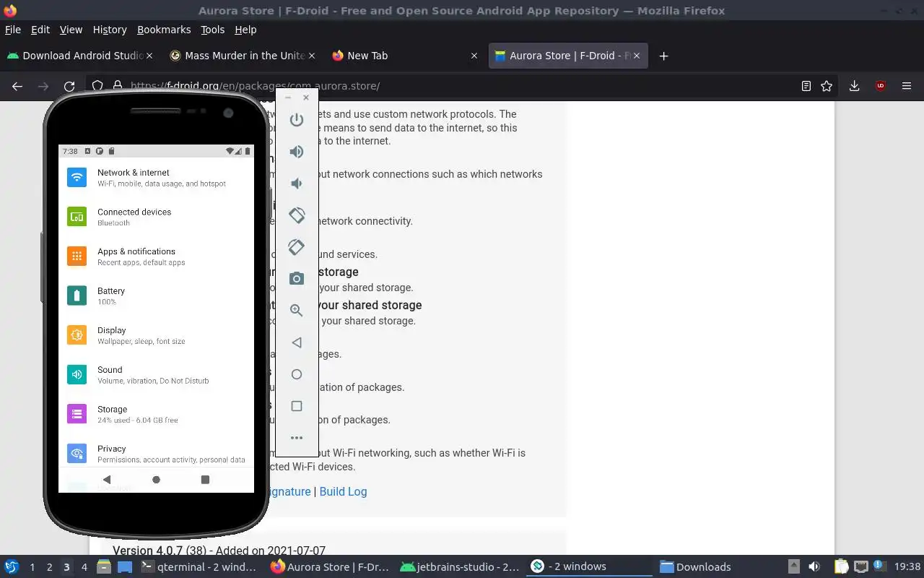Click the emulator volume up icon
The height and width of the screenshot is (578, 924).
pyautogui.click(x=297, y=152)
